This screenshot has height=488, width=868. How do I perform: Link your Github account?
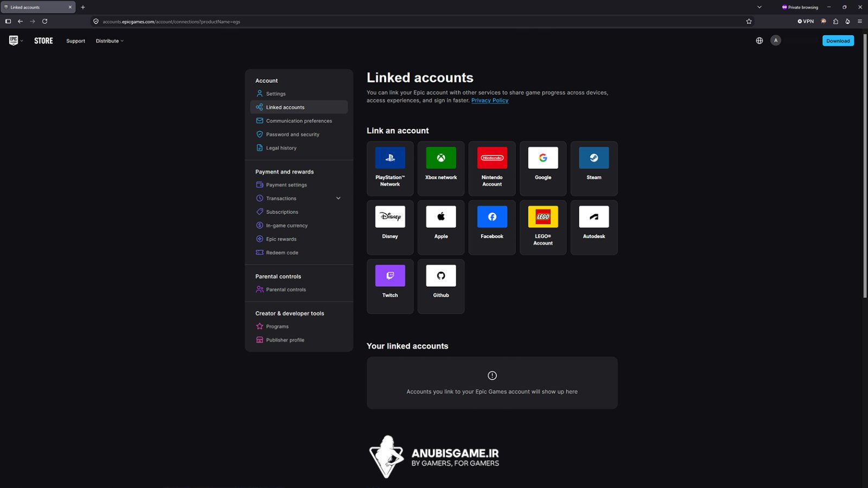pyautogui.click(x=441, y=286)
